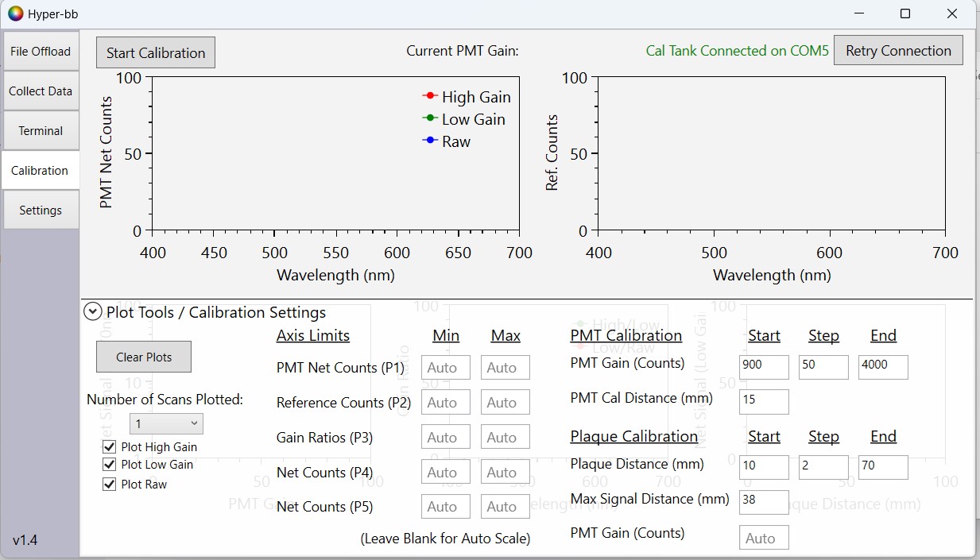
Task: Minimize the Hyper-bb window
Action: (858, 14)
